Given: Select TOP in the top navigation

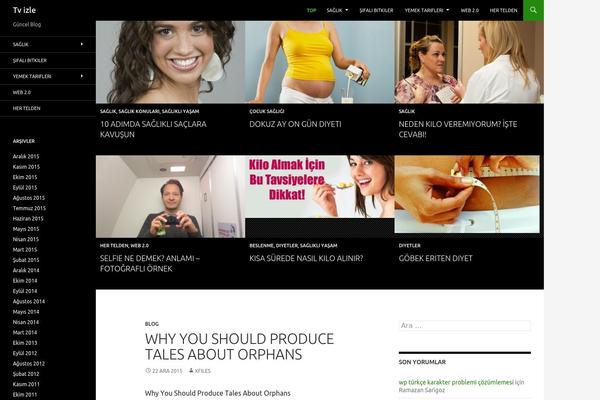Looking at the screenshot, I should [311, 10].
